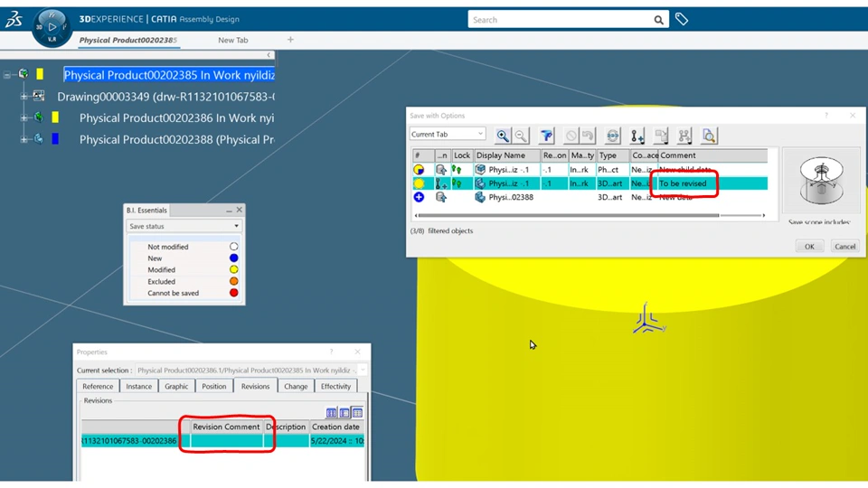This screenshot has height=488, width=868.
Task: Click the help question mark in Properties
Action: 332,352
